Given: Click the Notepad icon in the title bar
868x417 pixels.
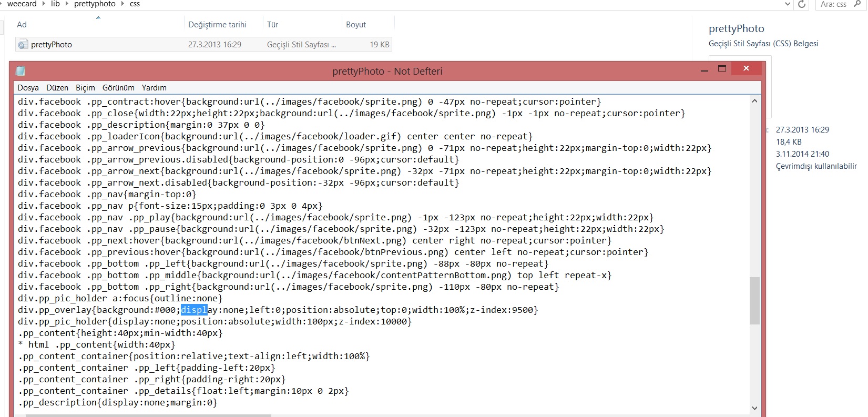Looking at the screenshot, I should [21, 71].
